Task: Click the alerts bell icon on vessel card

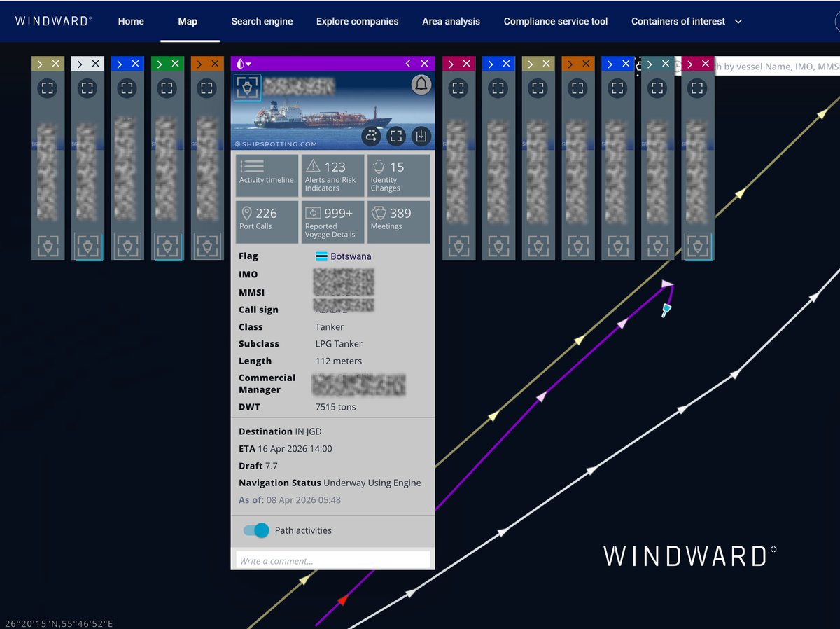Action: point(421,85)
